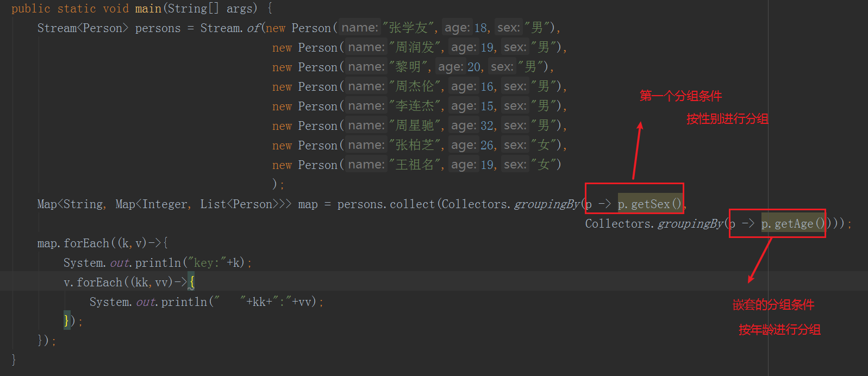Image resolution: width=868 pixels, height=376 pixels.
Task: Click the name: hint on 周润发 line
Action: tap(366, 48)
